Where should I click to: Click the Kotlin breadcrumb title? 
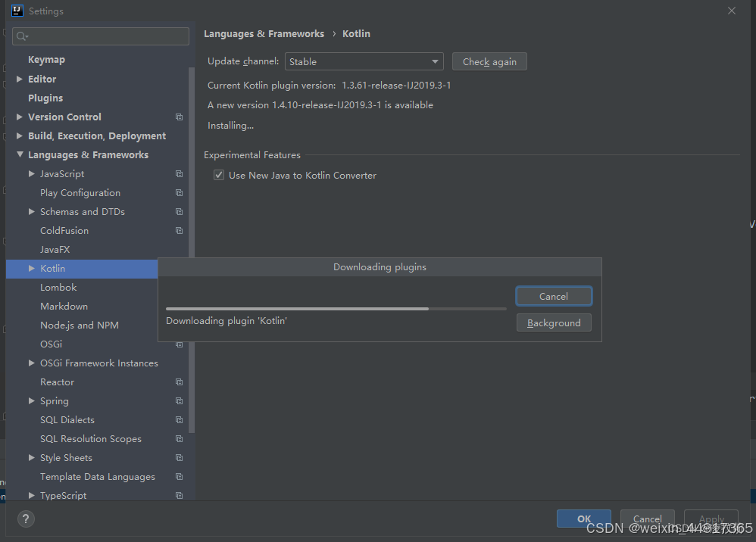click(356, 34)
